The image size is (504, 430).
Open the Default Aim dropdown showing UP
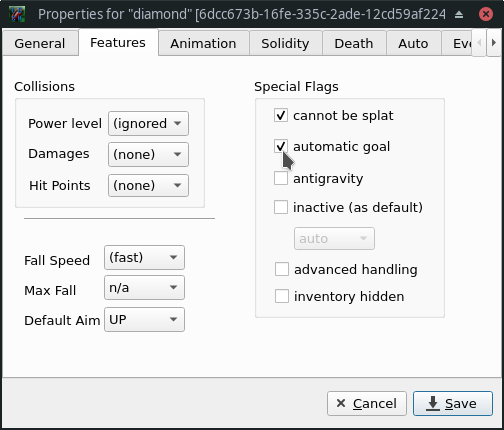click(x=144, y=319)
